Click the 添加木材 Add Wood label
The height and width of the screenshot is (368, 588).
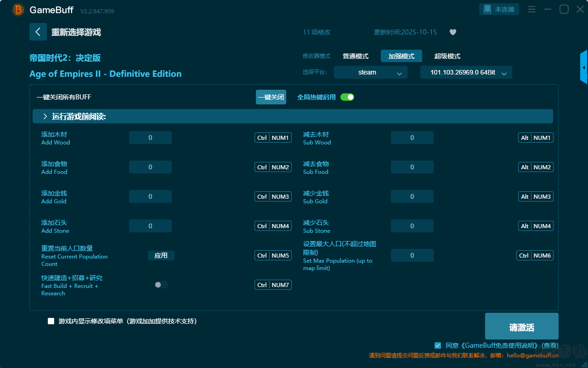tap(56, 138)
